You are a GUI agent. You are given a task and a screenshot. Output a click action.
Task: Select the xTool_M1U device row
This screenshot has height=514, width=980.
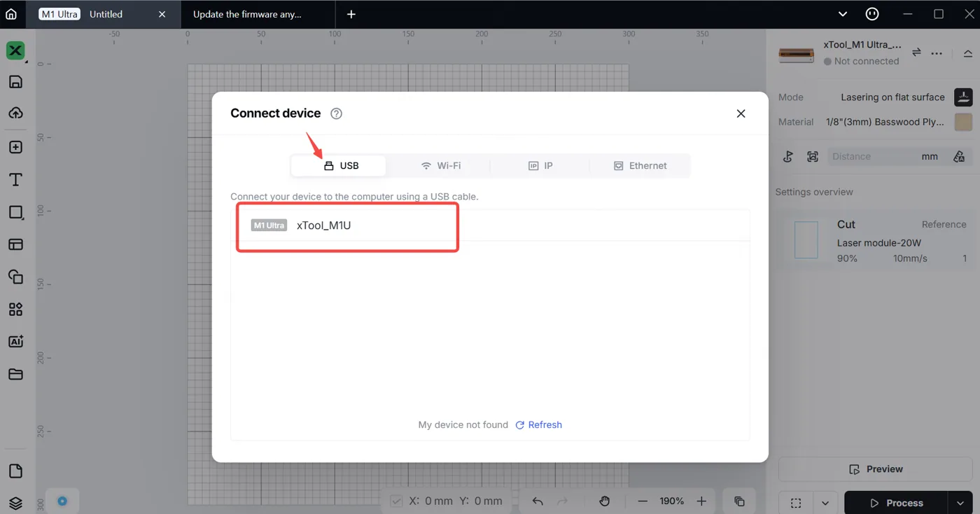point(490,225)
